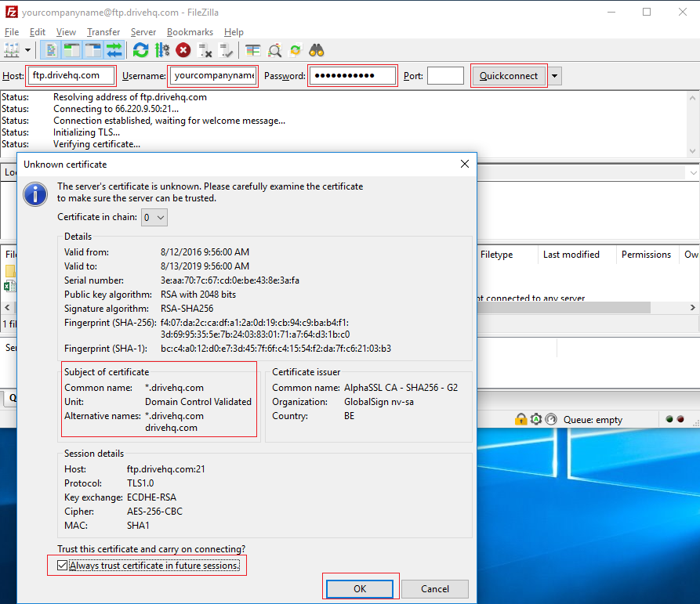700x604 pixels.
Task: Toggle the message log display icon
Action: (51, 50)
